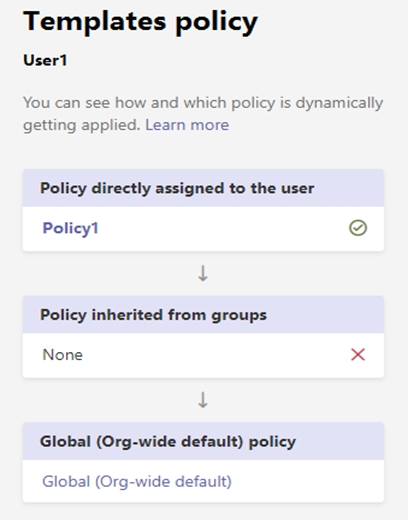Select the 'Policy directly assigned to the user' header
The image size is (408, 520).
tap(203, 188)
